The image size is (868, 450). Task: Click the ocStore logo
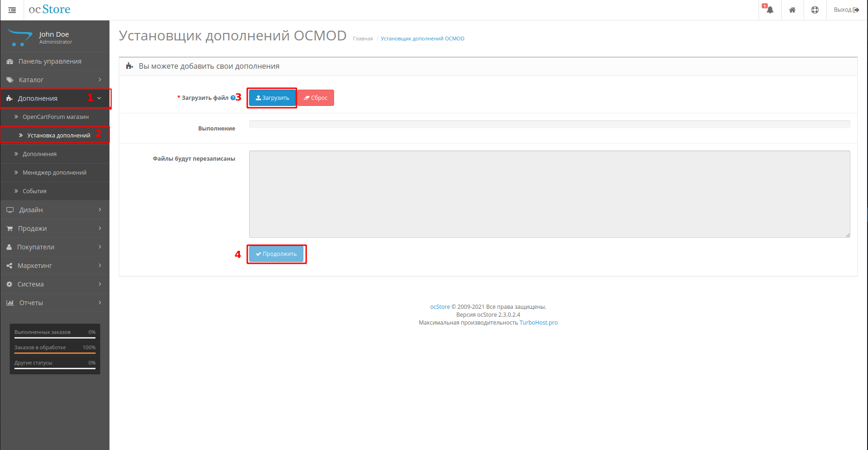(50, 10)
